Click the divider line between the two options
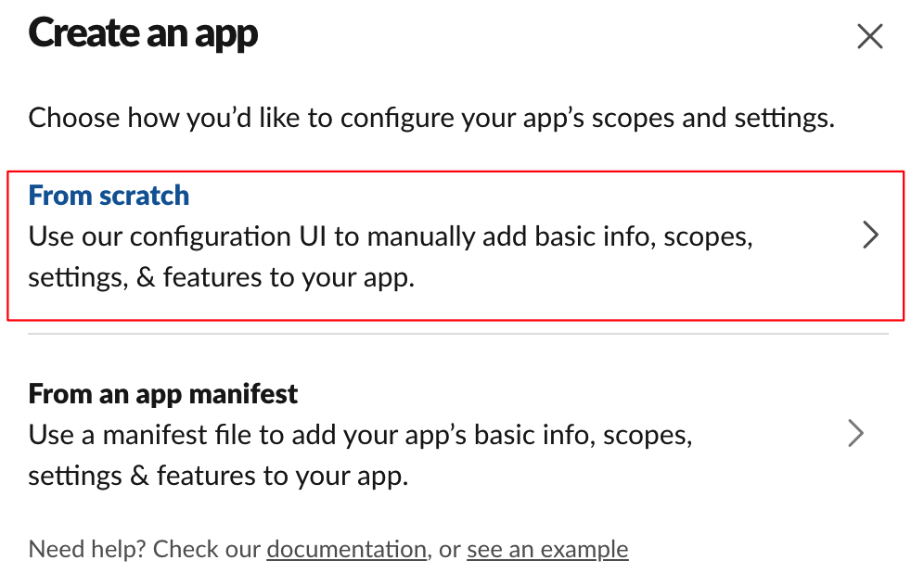 click(x=458, y=334)
